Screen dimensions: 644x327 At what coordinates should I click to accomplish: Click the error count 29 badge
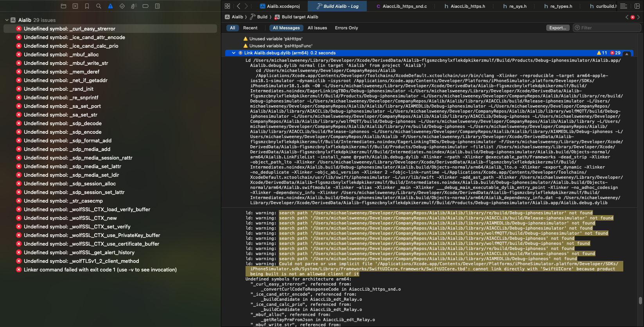(x=615, y=53)
